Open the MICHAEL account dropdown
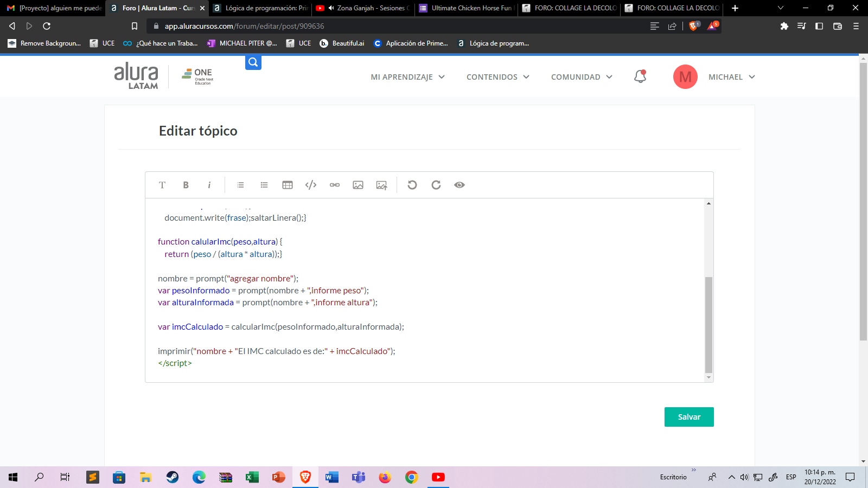The height and width of the screenshot is (488, 868). 732,77
